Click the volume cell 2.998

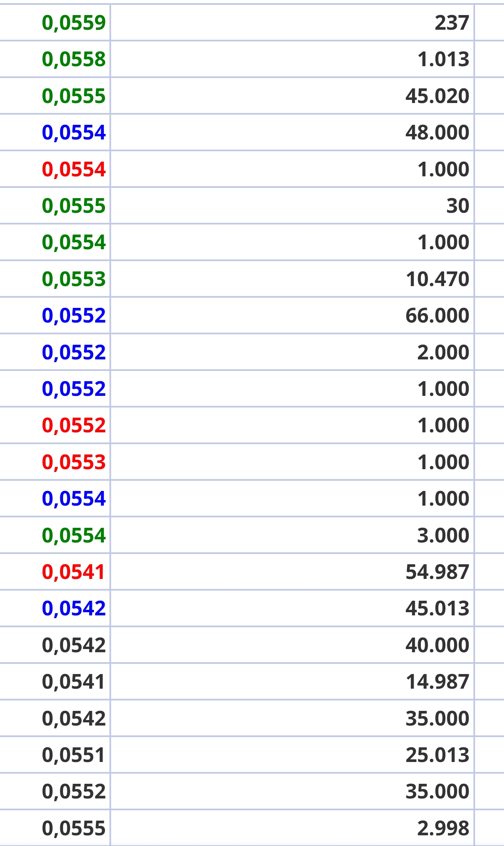click(x=443, y=828)
